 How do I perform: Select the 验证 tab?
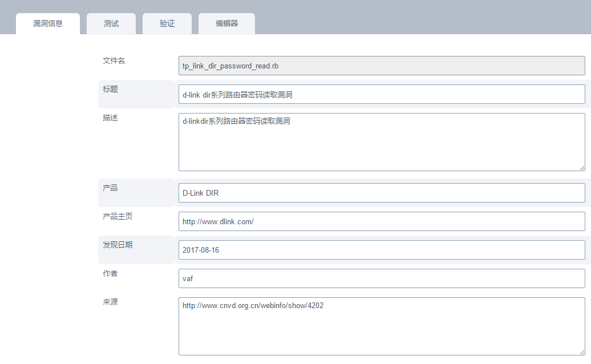(x=167, y=24)
